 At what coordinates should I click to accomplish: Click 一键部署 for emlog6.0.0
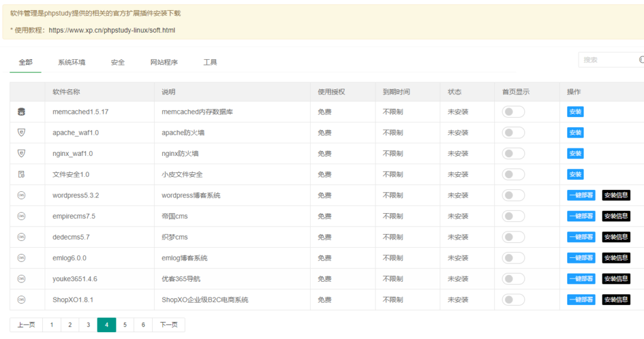(581, 258)
